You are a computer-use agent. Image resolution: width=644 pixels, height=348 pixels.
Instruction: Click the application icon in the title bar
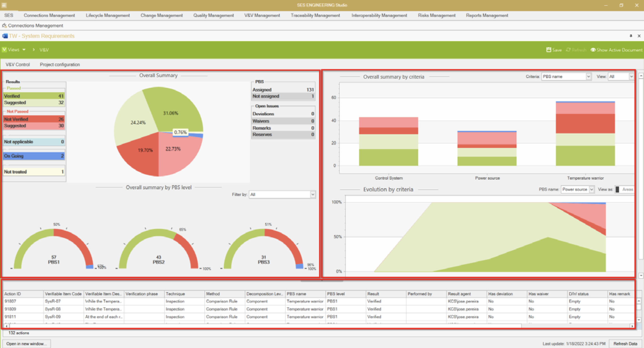[4, 5]
